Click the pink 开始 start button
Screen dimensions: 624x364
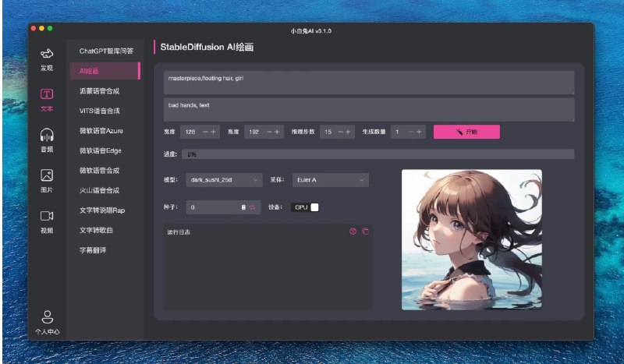click(466, 132)
